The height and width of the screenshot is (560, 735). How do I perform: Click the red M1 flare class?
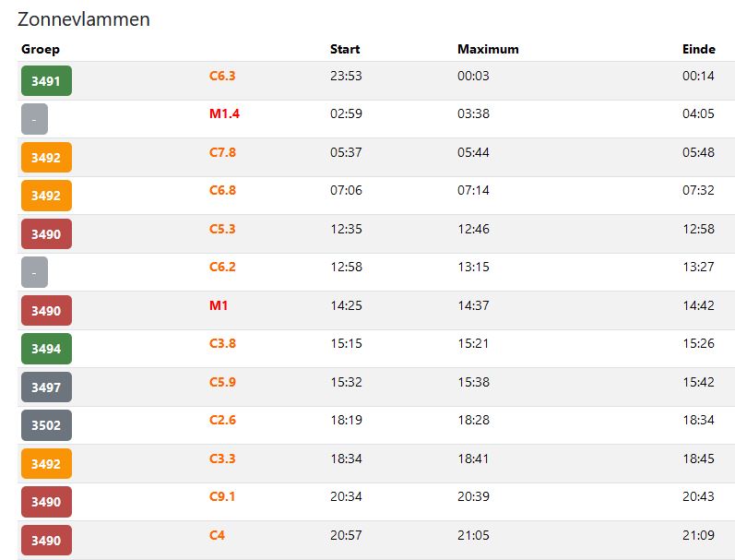tap(218, 304)
